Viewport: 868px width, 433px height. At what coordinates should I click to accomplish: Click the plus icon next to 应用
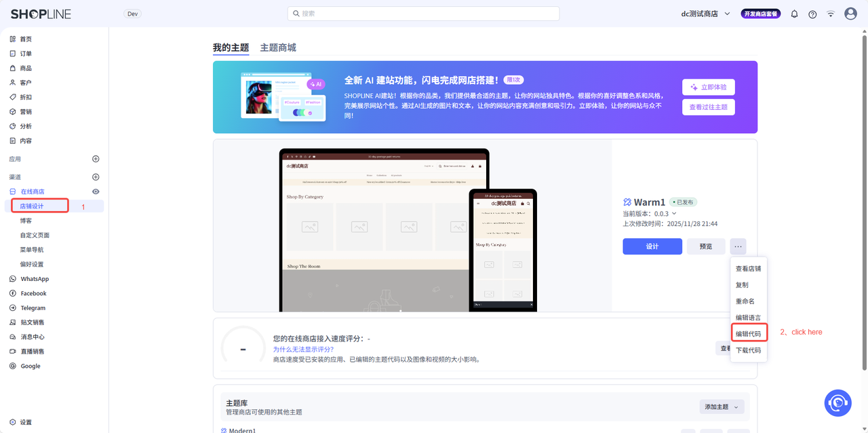[x=96, y=159]
